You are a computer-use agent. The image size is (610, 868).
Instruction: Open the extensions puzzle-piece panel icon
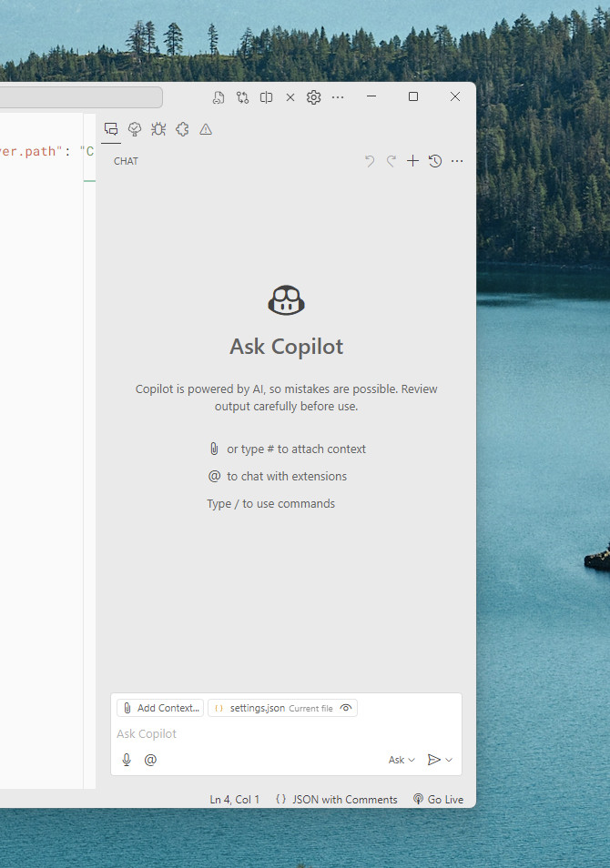[182, 129]
